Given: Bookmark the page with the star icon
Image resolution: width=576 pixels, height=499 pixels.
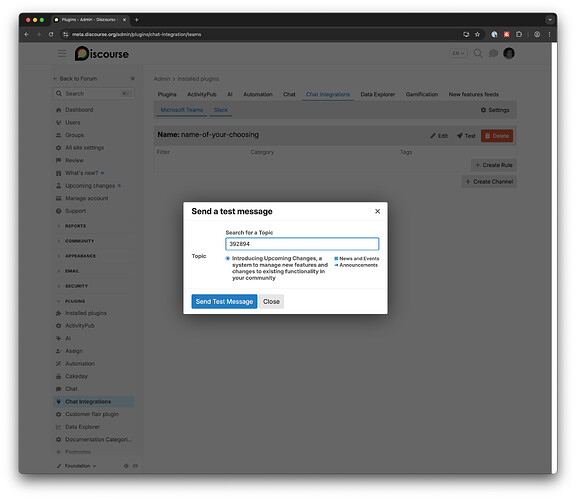Looking at the screenshot, I should coord(477,35).
